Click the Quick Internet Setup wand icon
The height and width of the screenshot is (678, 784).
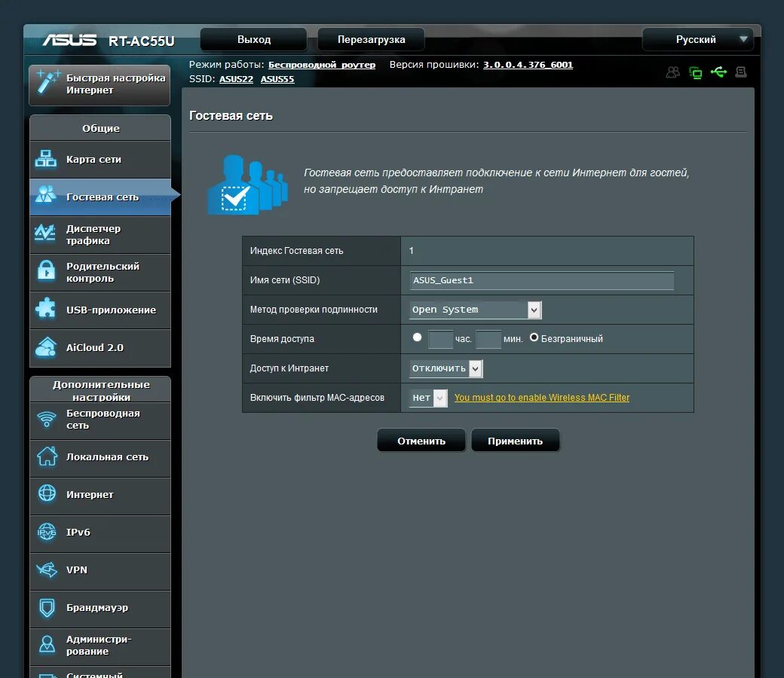click(x=48, y=82)
